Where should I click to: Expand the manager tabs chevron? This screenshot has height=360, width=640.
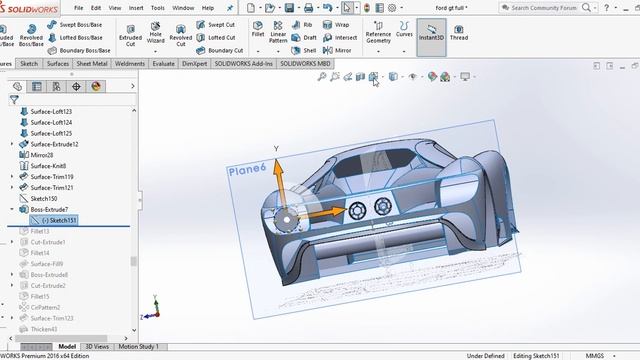click(x=133, y=86)
